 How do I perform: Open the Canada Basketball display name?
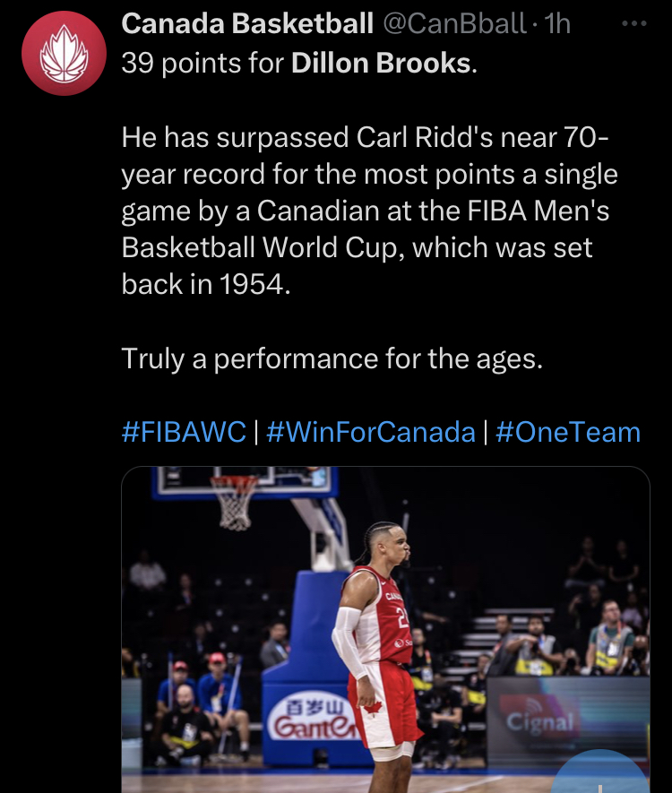[x=247, y=24]
